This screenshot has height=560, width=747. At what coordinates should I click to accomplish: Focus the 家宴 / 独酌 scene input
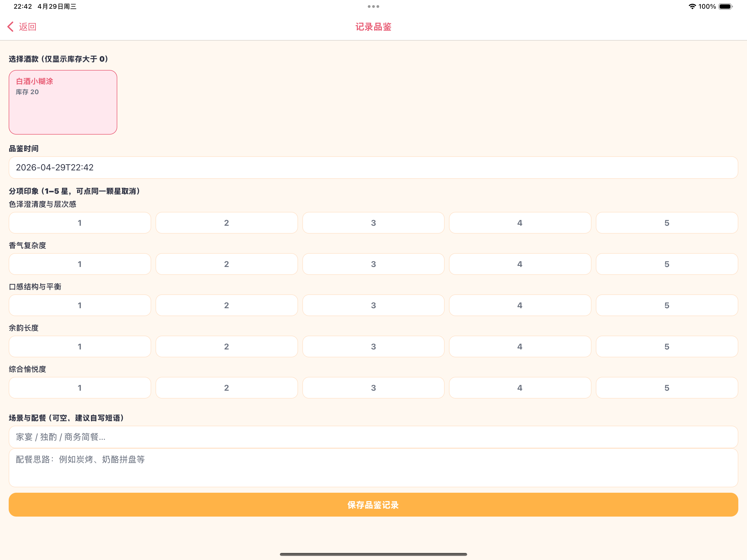pyautogui.click(x=373, y=437)
